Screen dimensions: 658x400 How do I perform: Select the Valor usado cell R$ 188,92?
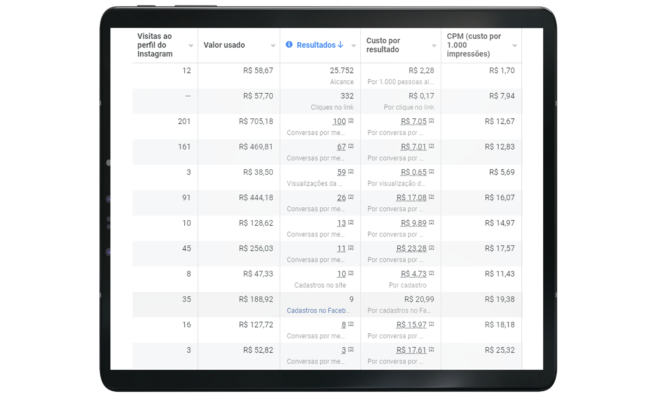(256, 299)
